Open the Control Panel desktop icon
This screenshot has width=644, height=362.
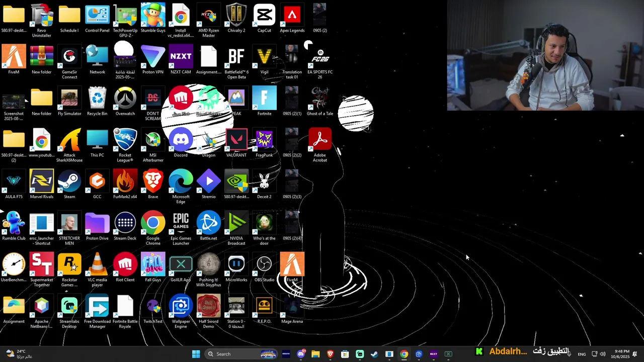pos(97,18)
